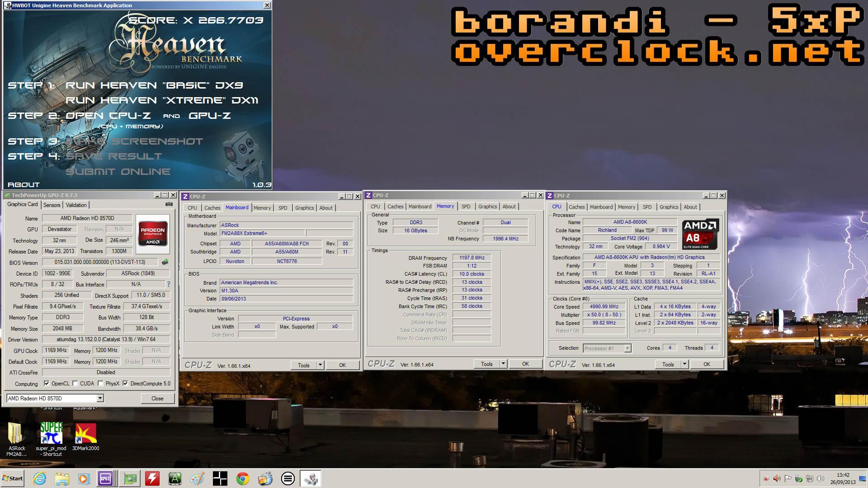868x488 pixels.
Task: Toggle the OpenCL checkbox in GPU-Z
Action: [x=47, y=383]
